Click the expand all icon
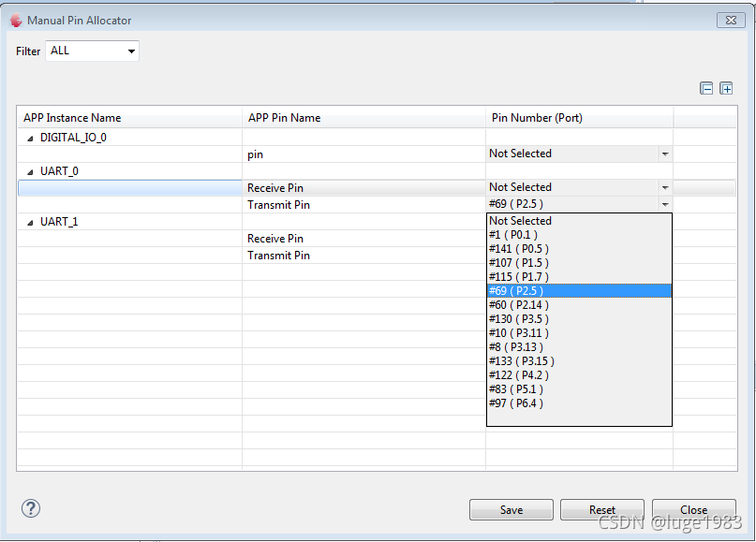Viewport: 756px width, 542px height. pyautogui.click(x=726, y=89)
